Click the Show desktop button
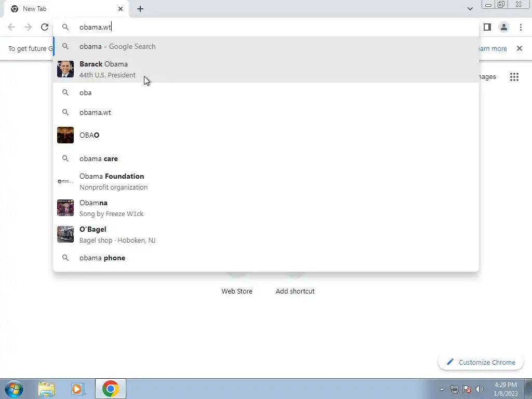The image size is (532, 399). [x=528, y=389]
